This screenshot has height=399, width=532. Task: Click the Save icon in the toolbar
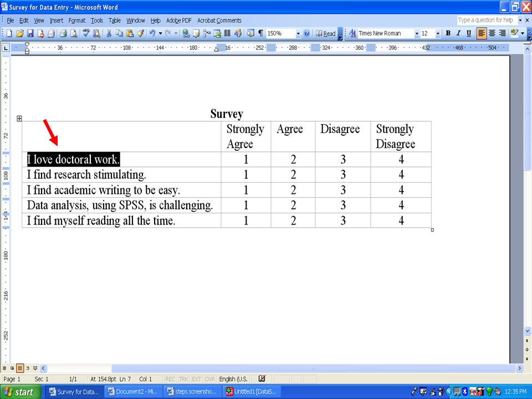tap(30, 34)
